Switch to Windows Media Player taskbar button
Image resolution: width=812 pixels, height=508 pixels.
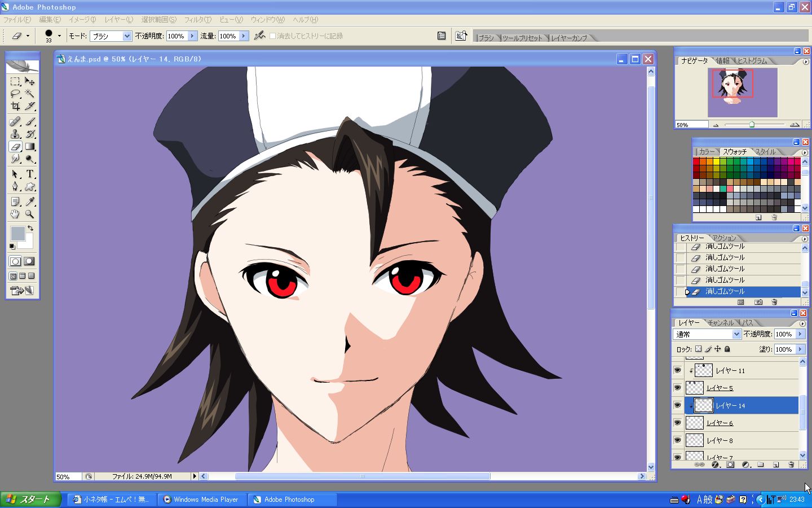(202, 500)
